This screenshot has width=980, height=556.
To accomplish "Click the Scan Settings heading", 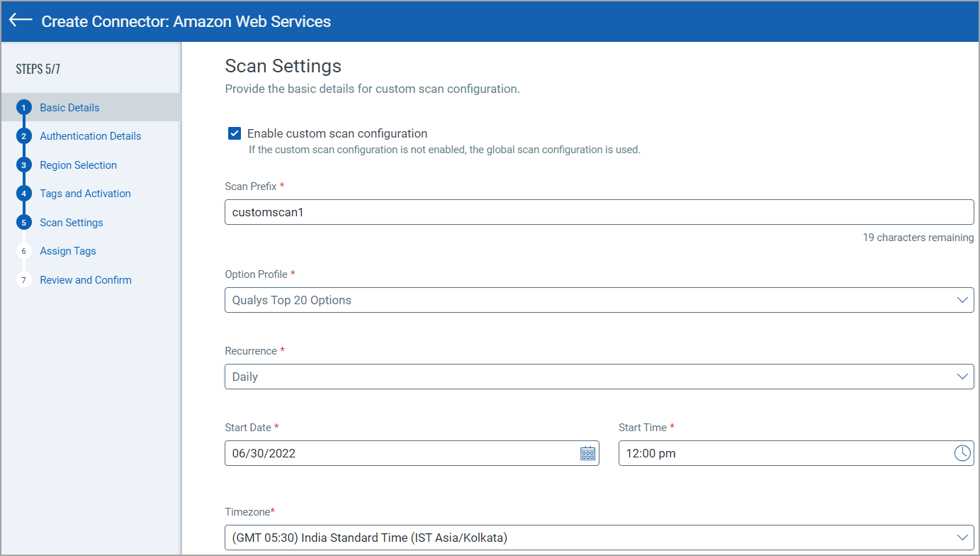I will 283,66.
